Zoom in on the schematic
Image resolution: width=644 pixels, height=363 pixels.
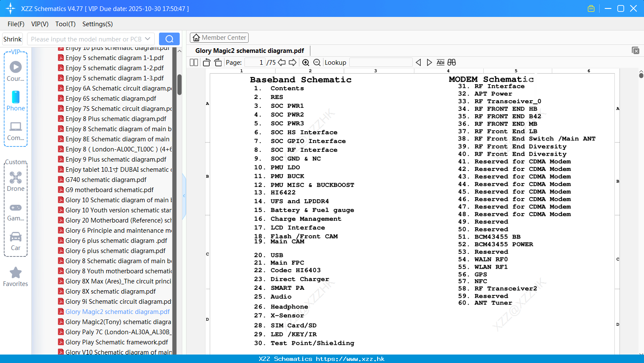[306, 63]
